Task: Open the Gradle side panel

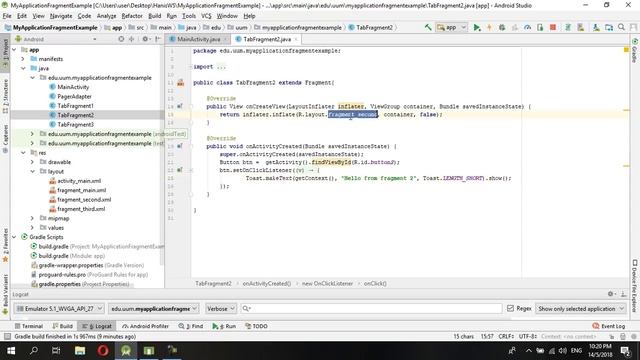Action: click(635, 51)
